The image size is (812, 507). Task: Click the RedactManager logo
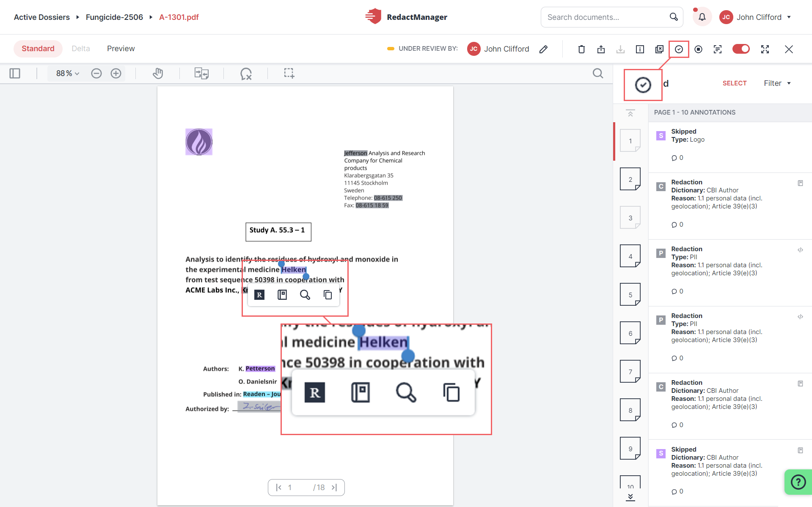(x=406, y=17)
